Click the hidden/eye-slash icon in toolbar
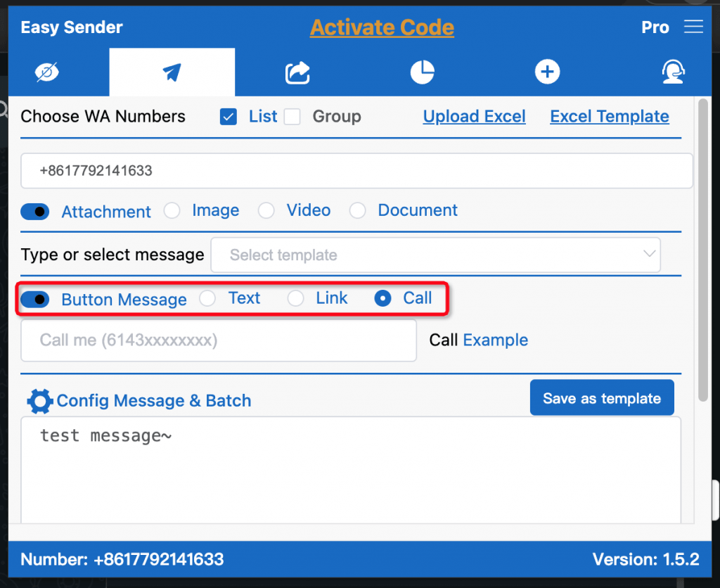 (x=47, y=71)
